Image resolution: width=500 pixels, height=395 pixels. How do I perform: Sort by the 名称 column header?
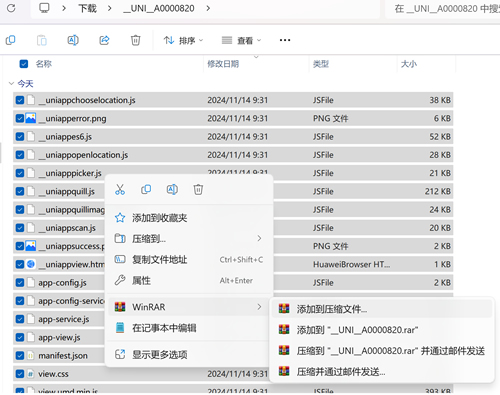44,64
